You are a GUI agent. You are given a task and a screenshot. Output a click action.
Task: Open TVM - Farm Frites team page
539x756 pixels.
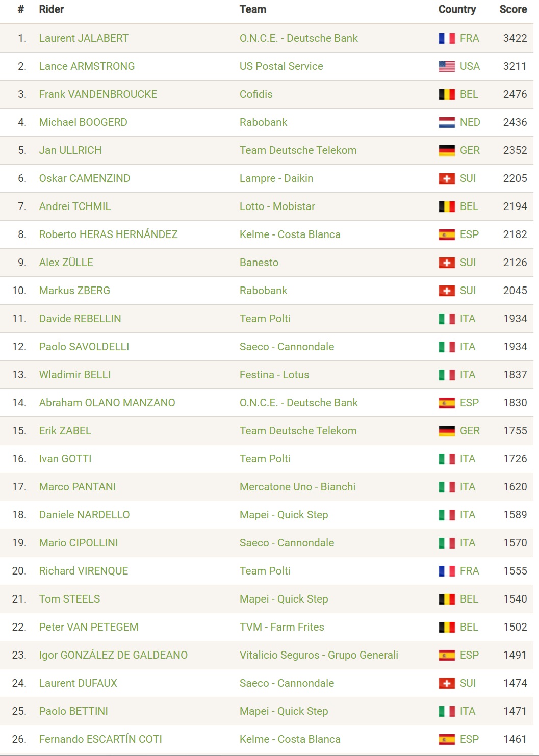pyautogui.click(x=282, y=627)
